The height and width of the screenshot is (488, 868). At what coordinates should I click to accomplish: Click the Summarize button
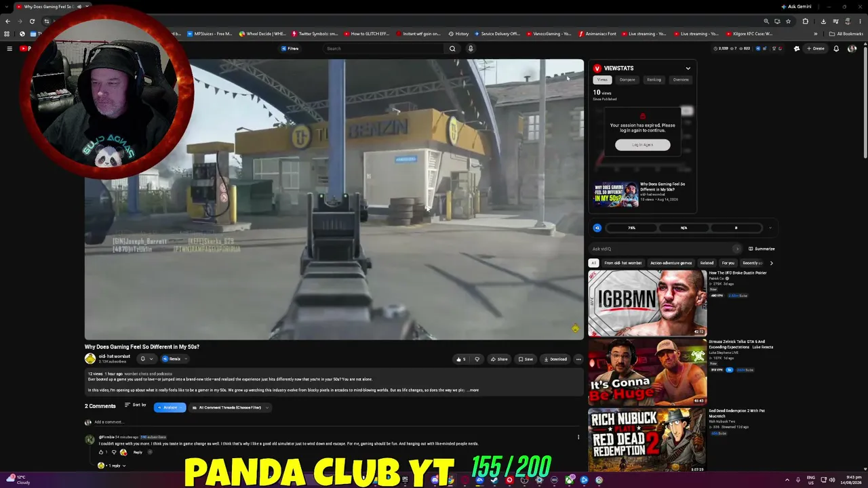762,249
